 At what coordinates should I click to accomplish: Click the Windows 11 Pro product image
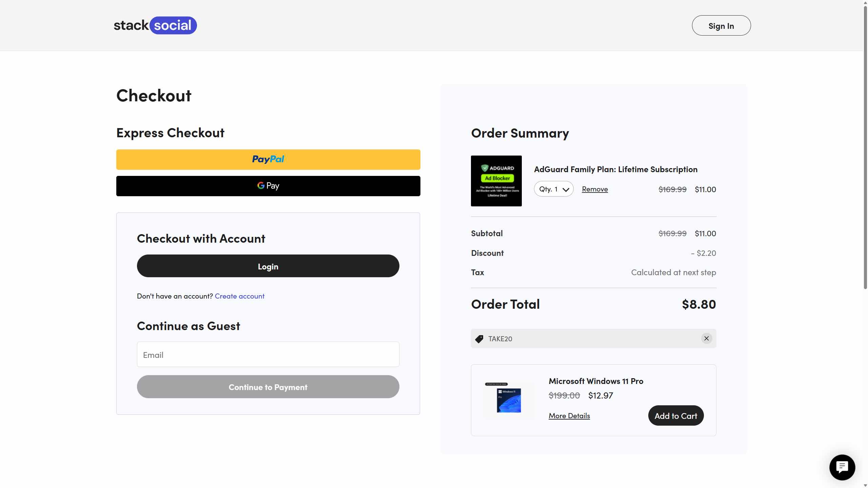508,400
